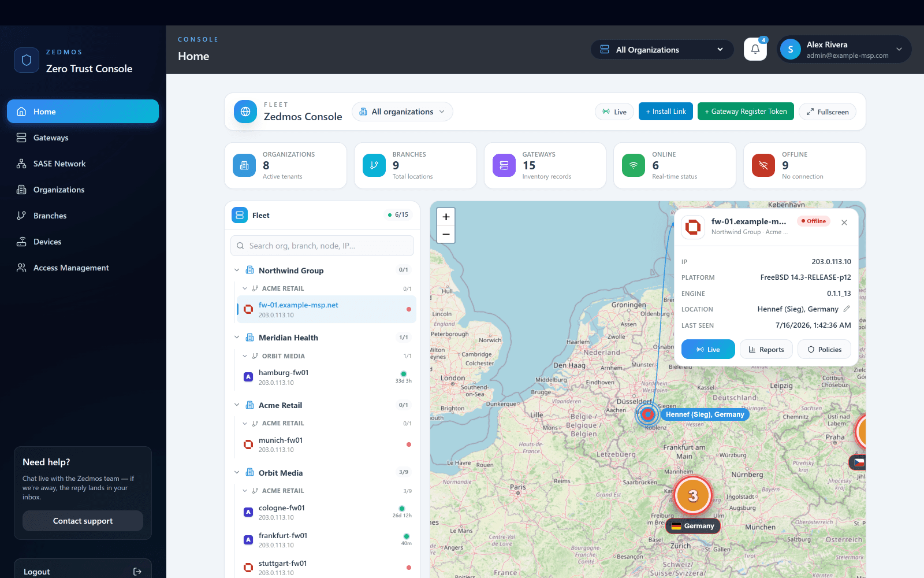Screen dimensions: 924x578
Task: Click the Logout button
Action: [x=83, y=571]
